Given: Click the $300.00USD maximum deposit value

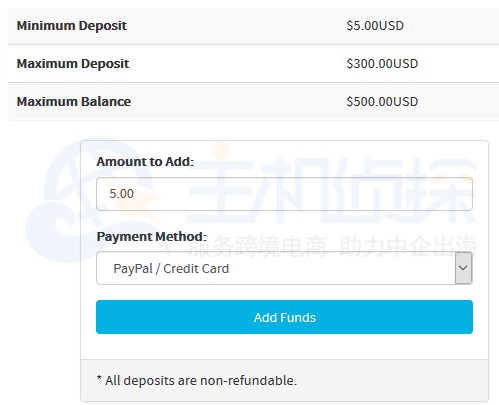Looking at the screenshot, I should click(382, 64).
